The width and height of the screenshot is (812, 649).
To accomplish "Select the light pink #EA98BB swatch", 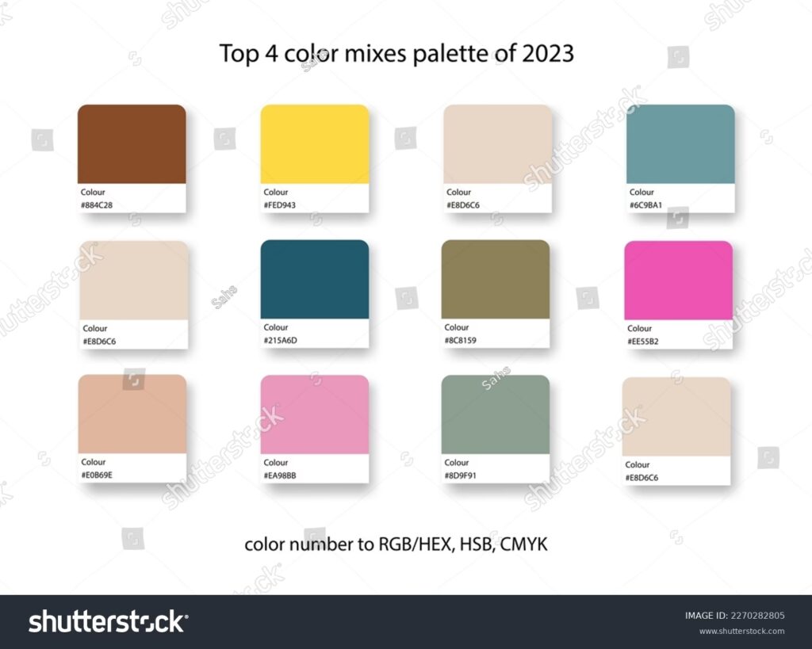I will (x=315, y=414).
